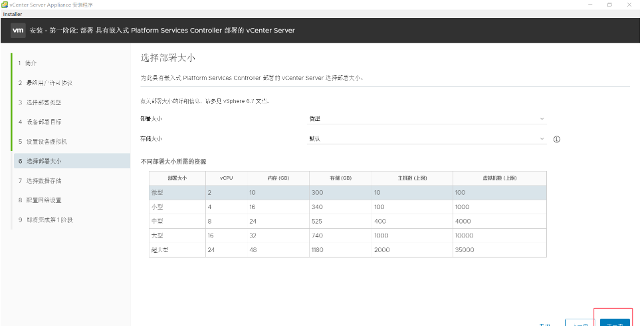Viewport: 644px width, 326px height.
Task: Go to step 1 简介
Action: tap(27, 63)
